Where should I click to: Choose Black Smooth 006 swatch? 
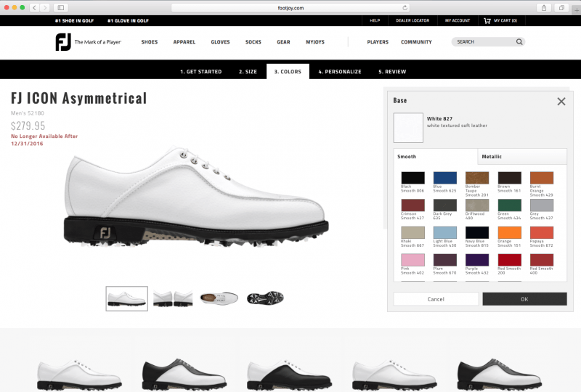coord(413,178)
